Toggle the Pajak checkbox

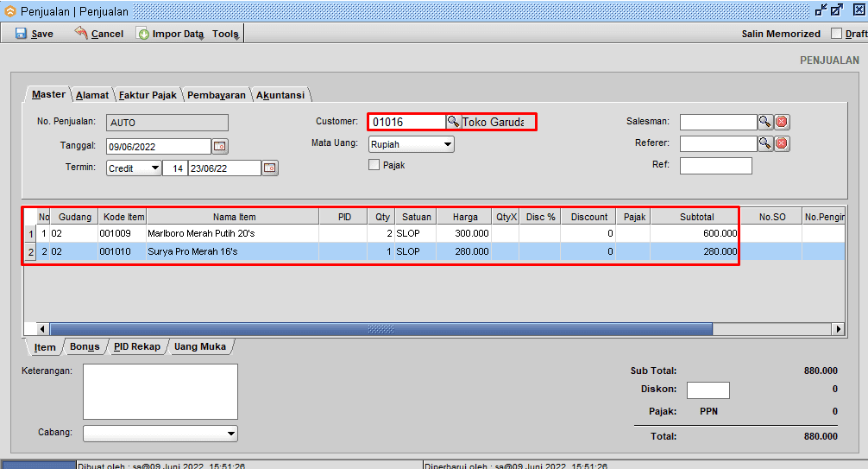tap(374, 165)
